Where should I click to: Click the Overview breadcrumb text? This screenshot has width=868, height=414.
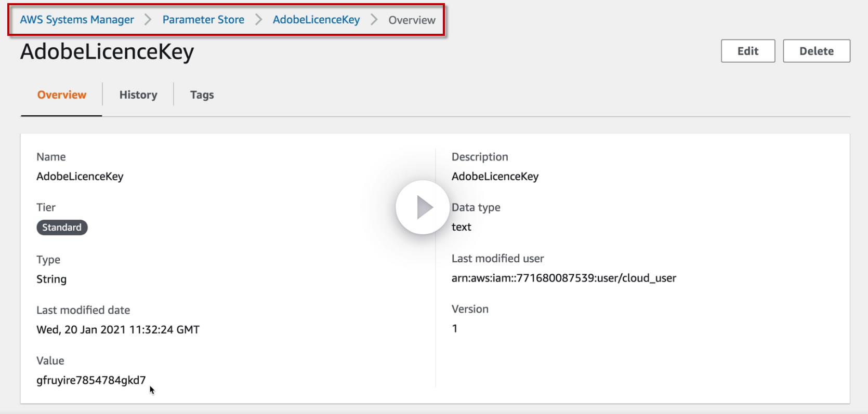tap(412, 20)
